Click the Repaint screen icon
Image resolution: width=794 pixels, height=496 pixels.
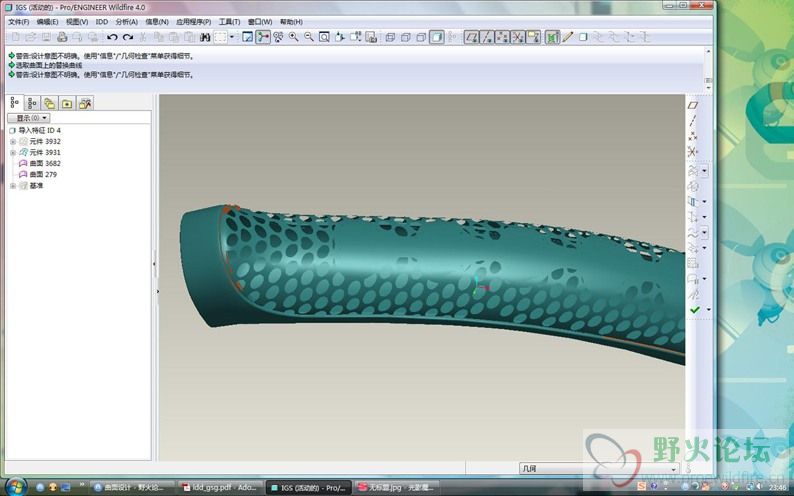(x=248, y=37)
